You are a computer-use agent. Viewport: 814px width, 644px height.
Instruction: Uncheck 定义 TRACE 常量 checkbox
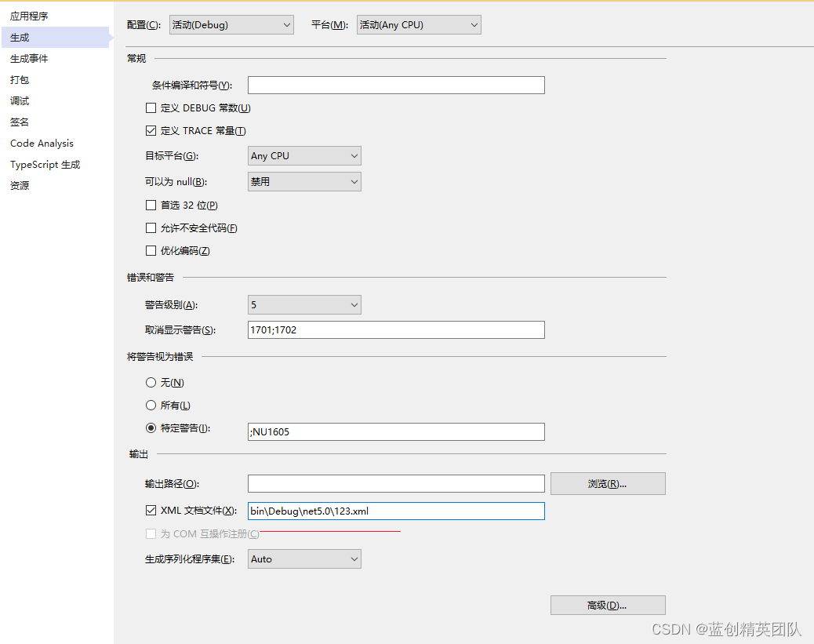(x=151, y=131)
